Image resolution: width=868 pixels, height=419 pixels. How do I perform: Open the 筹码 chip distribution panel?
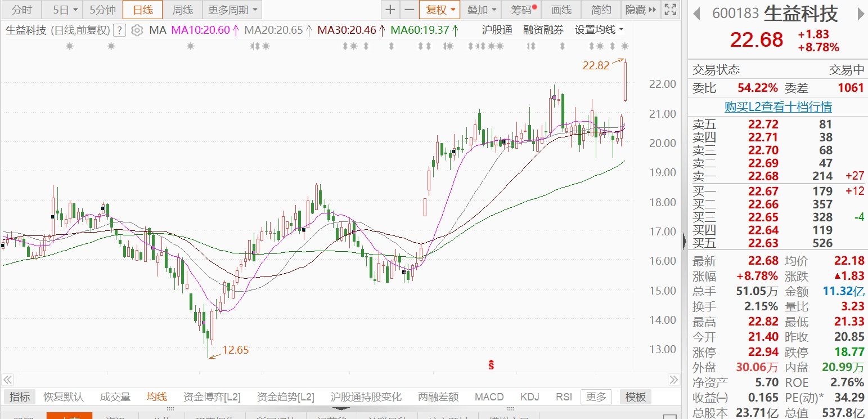click(x=523, y=10)
